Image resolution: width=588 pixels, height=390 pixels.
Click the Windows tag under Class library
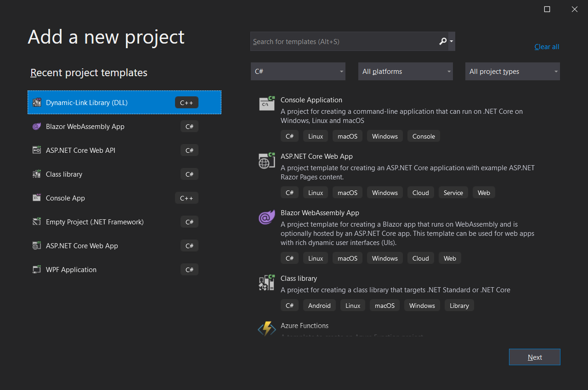point(422,306)
